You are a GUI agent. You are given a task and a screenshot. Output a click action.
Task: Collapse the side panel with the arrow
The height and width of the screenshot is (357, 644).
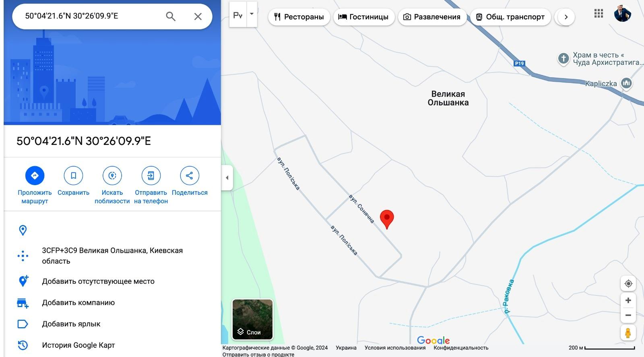pyautogui.click(x=227, y=177)
